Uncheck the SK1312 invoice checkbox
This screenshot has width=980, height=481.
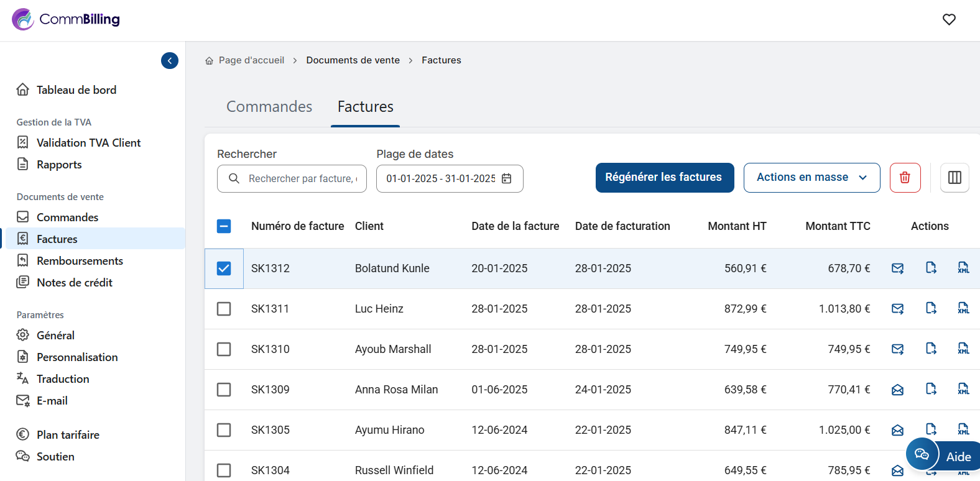click(x=224, y=268)
